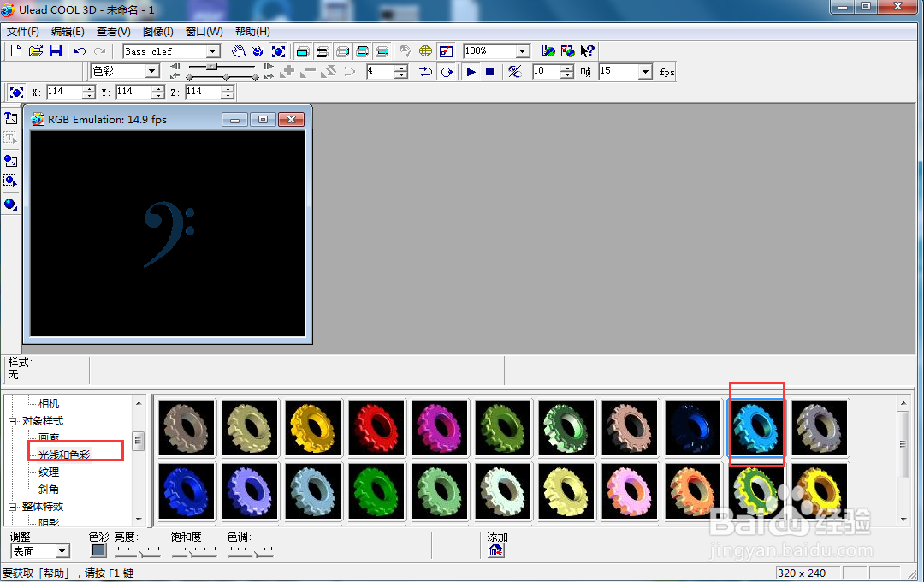
Task: Select the move object hand tool
Action: coord(238,51)
